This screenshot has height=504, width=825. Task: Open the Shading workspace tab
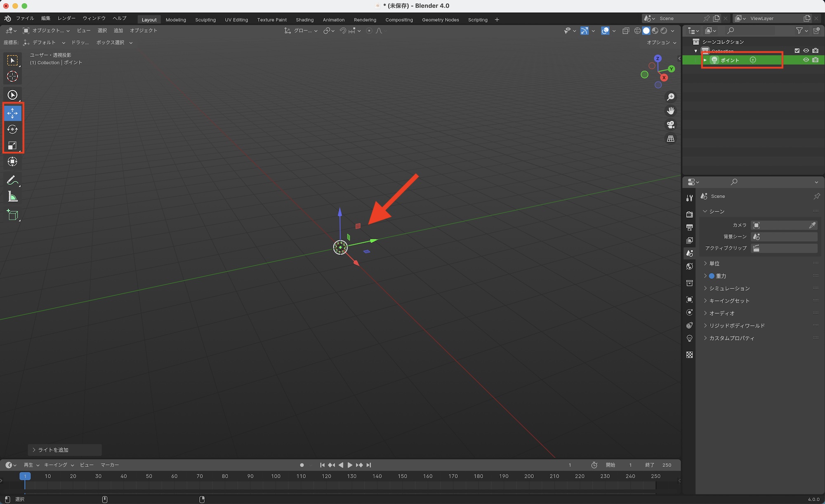[304, 20]
